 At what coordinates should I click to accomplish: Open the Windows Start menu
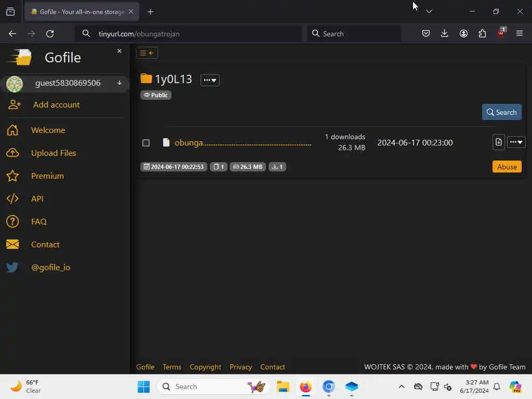pos(143,387)
